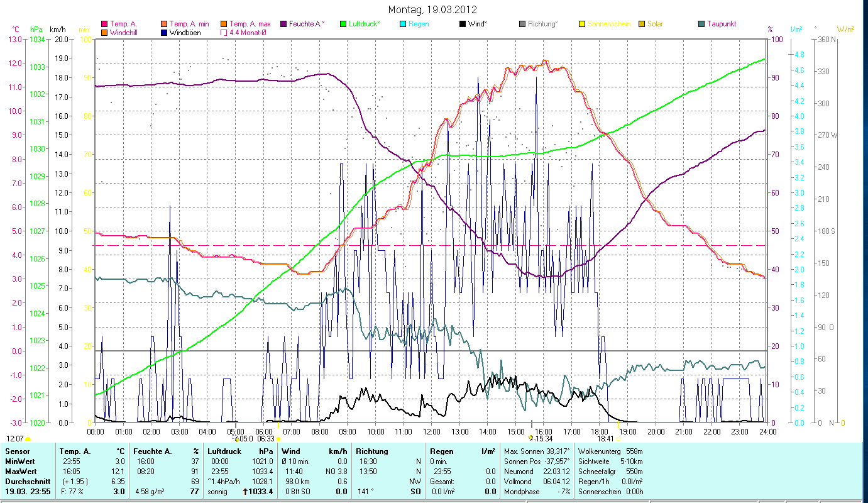Click the gray Richtung* legend swatch
This screenshot has height=503, width=868.
(x=522, y=24)
